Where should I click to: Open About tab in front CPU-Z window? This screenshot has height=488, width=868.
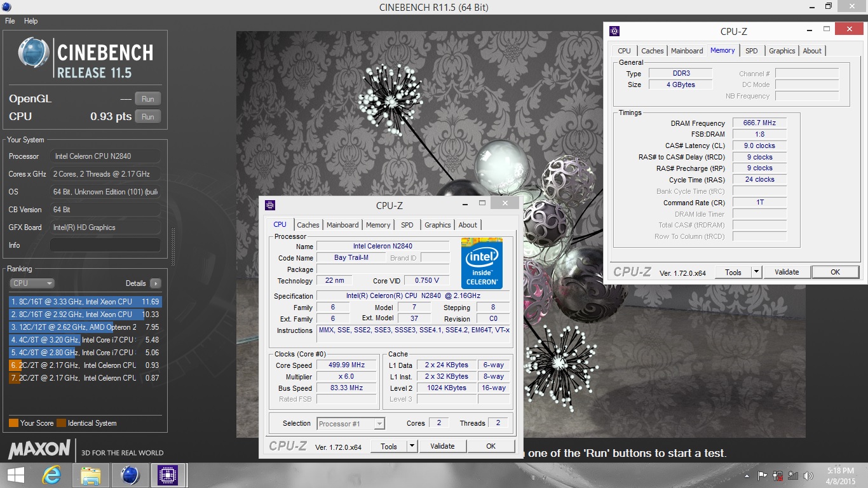pos(468,225)
